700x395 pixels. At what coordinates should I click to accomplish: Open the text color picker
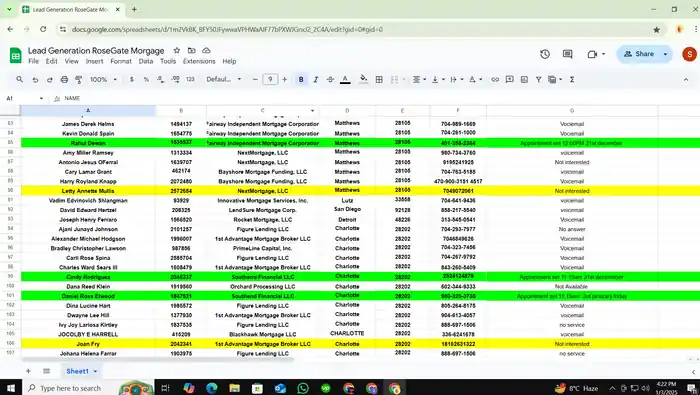(345, 79)
